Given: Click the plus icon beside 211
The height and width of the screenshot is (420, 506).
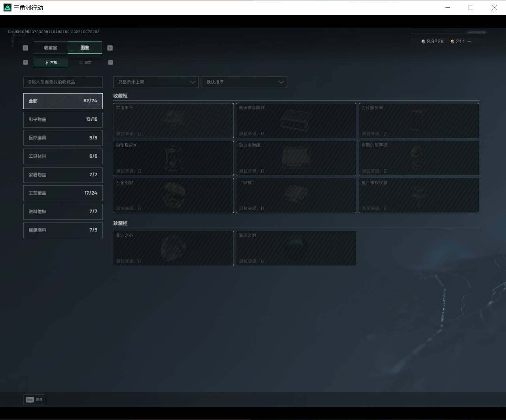Looking at the screenshot, I should (x=469, y=41).
